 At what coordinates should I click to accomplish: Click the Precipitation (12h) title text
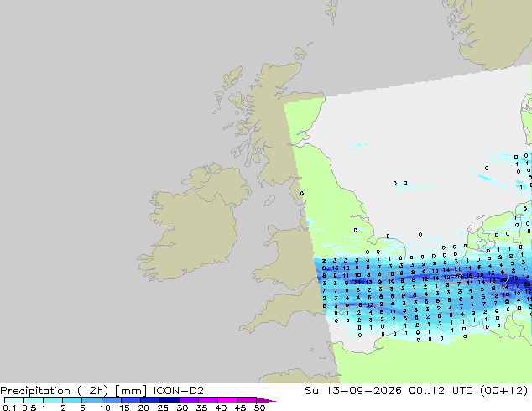click(x=55, y=391)
